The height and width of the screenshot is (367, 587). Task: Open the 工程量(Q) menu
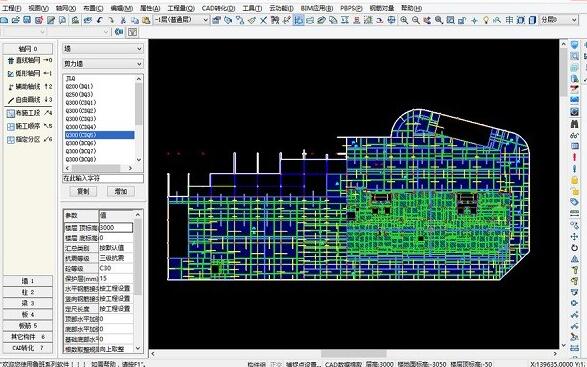click(x=181, y=8)
